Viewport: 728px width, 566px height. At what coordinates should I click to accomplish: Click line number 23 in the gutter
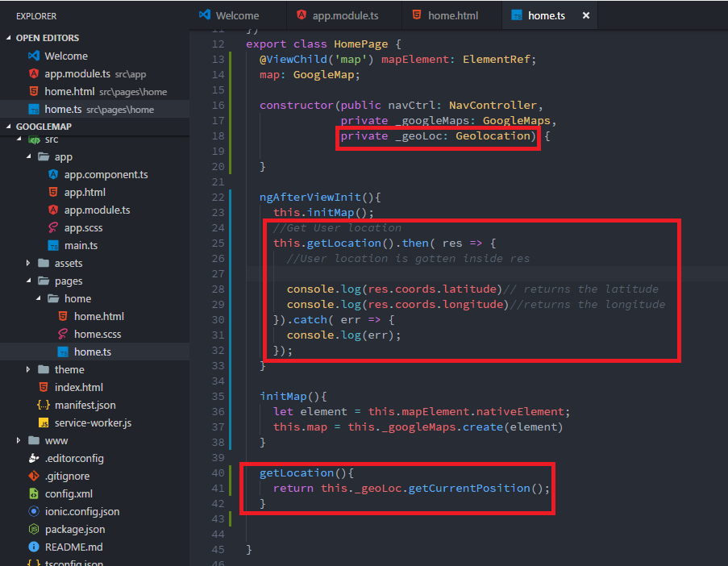(218, 212)
